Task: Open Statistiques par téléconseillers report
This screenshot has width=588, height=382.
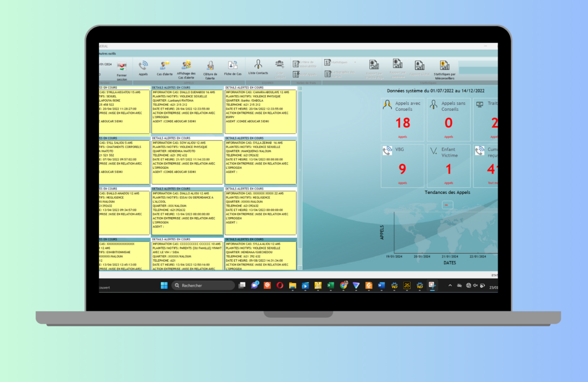Action: (x=444, y=69)
